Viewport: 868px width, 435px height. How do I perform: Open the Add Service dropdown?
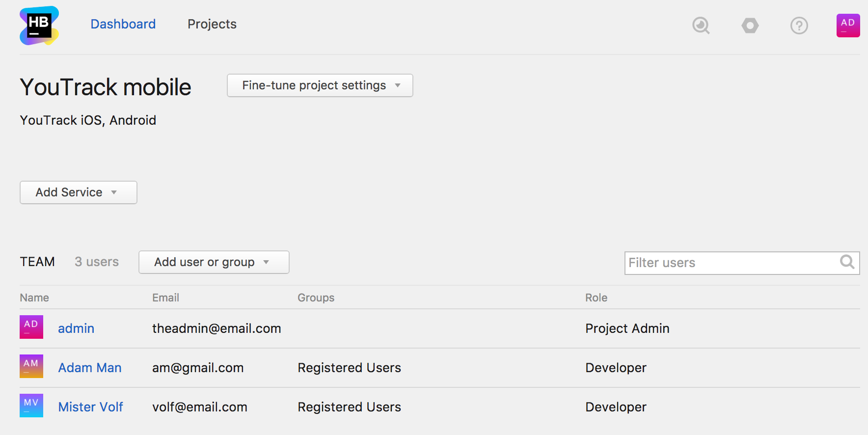[79, 192]
